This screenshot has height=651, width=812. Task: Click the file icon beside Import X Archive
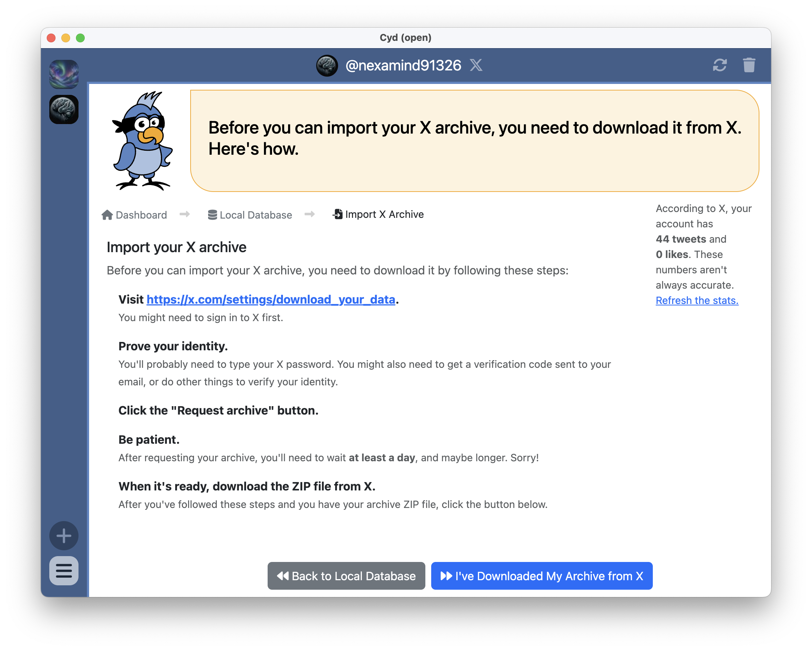tap(338, 214)
